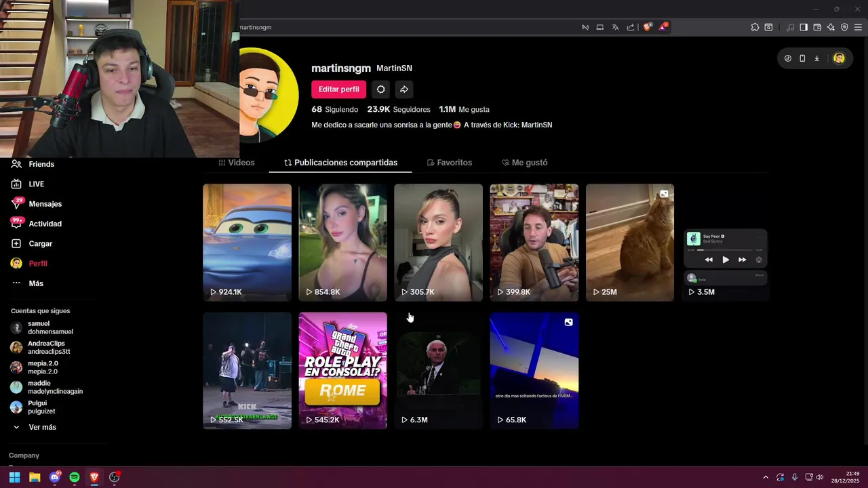Screen dimensions: 868x488
Task: Click the download desktop app icon
Action: 816,58
